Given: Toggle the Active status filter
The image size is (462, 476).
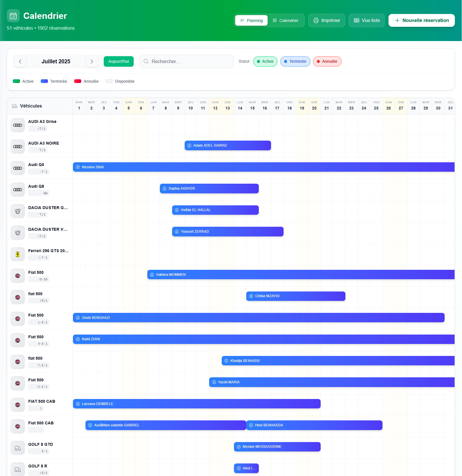Looking at the screenshot, I should (x=265, y=61).
